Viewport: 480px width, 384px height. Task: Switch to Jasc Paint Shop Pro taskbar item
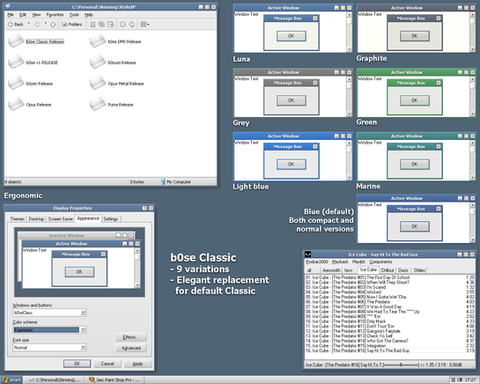(115, 380)
